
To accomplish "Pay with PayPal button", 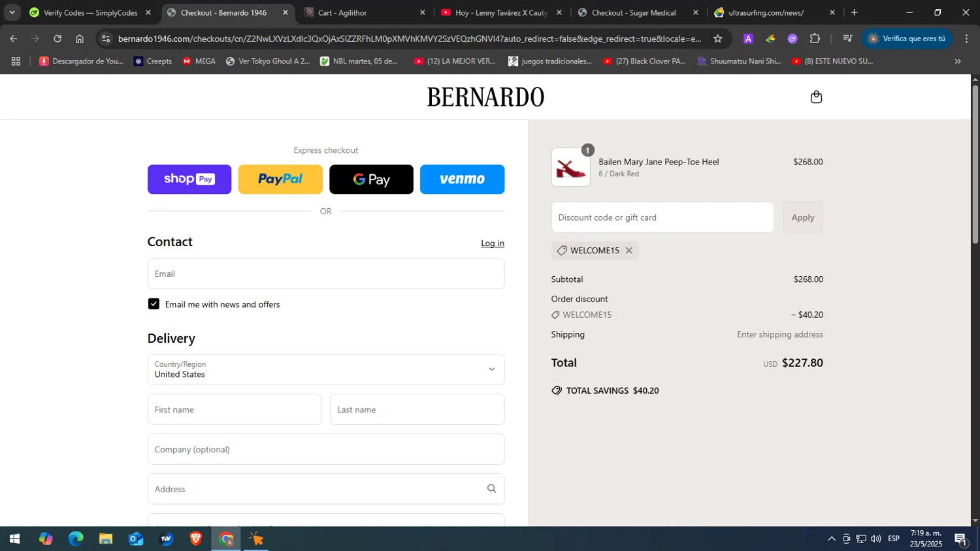I will click(280, 180).
